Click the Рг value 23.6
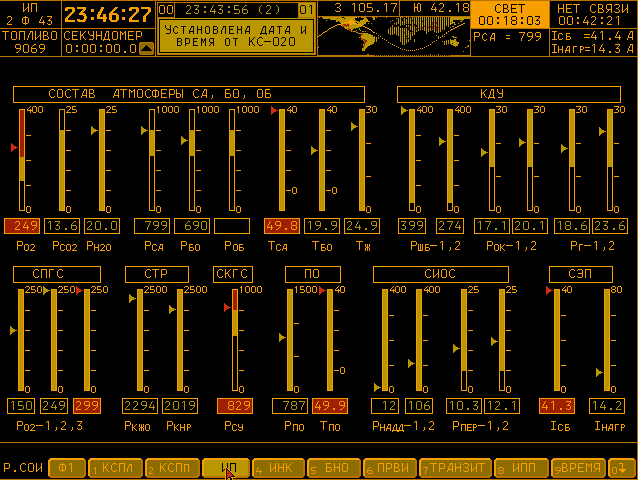 point(610,226)
